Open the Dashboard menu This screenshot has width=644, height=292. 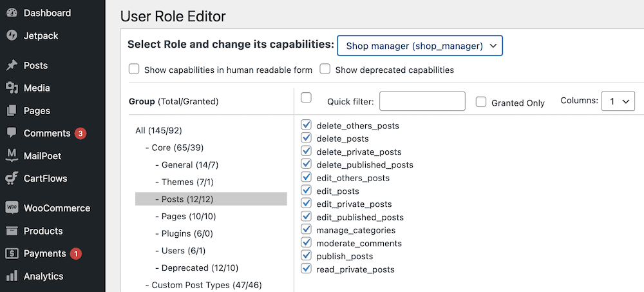tap(47, 13)
